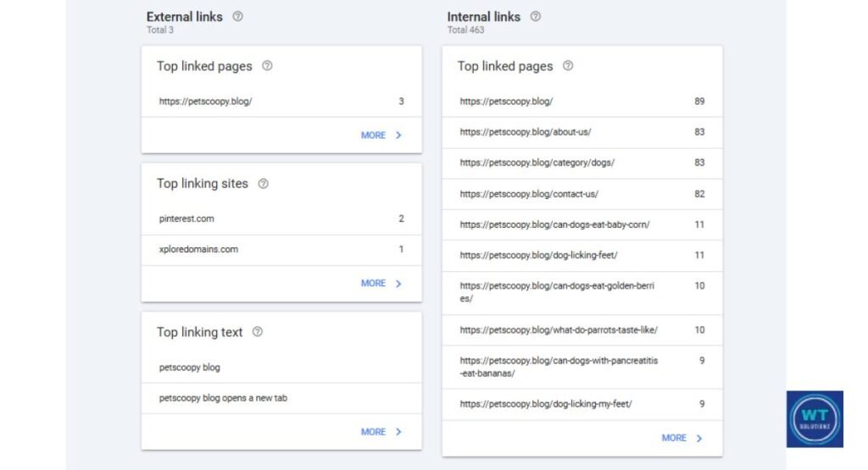Viewport: 868px width, 470px height.
Task: Select xploredomains.com linking site row
Action: 281,250
